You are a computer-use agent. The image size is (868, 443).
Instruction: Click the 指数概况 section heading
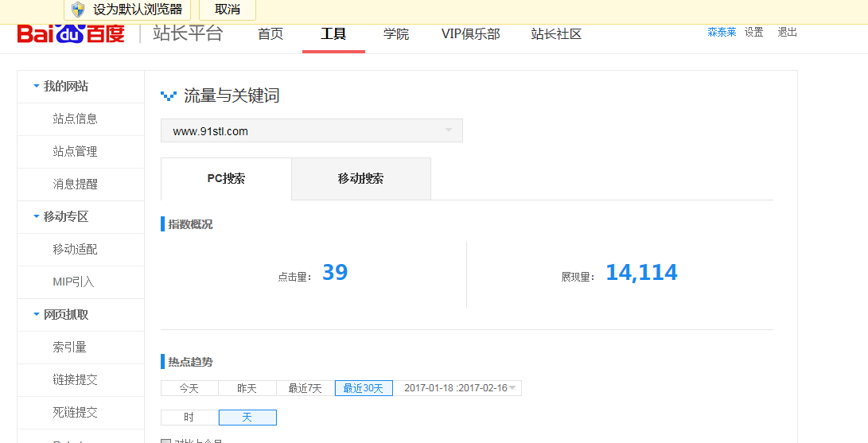click(x=190, y=224)
